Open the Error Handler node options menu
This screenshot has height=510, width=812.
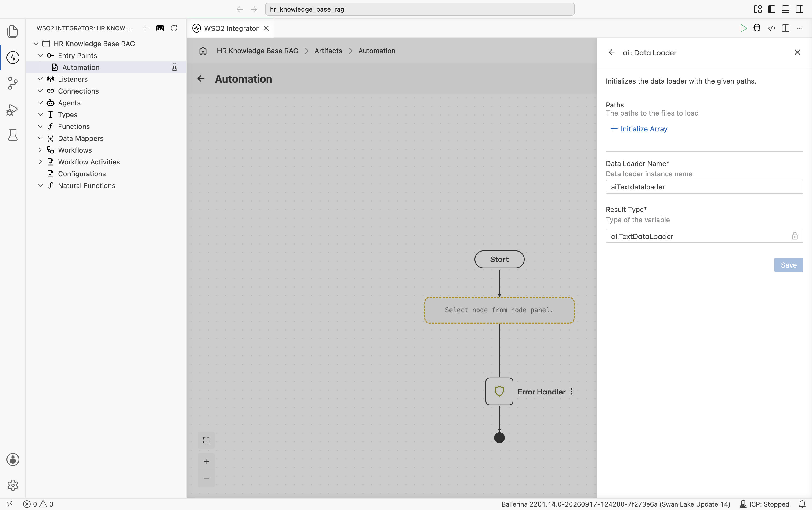pos(572,392)
